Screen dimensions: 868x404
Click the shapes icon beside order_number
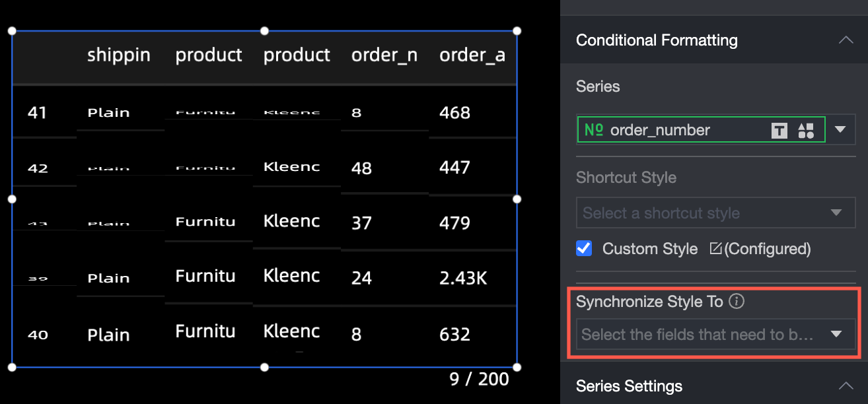pos(806,130)
